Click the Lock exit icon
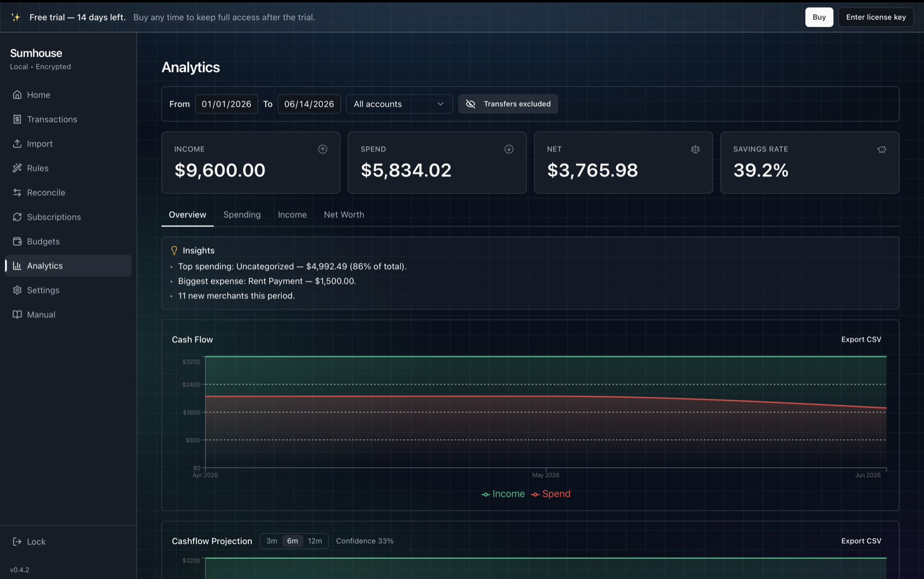This screenshot has width=924, height=579. [17, 541]
